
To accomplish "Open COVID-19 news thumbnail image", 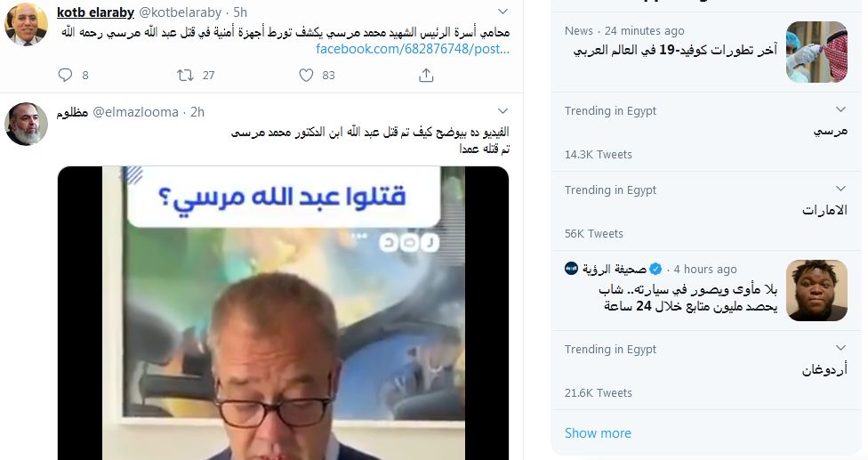I will pyautogui.click(x=816, y=52).
